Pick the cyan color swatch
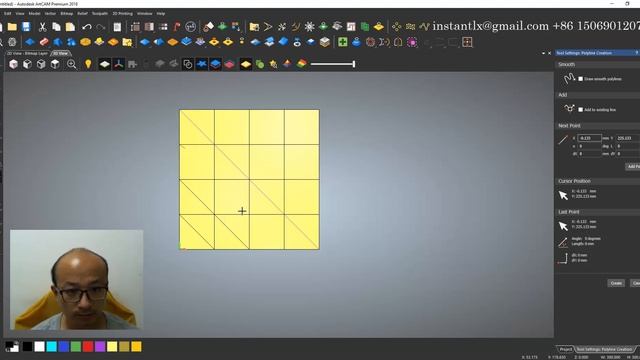This screenshot has height=360, width=640. point(51,347)
